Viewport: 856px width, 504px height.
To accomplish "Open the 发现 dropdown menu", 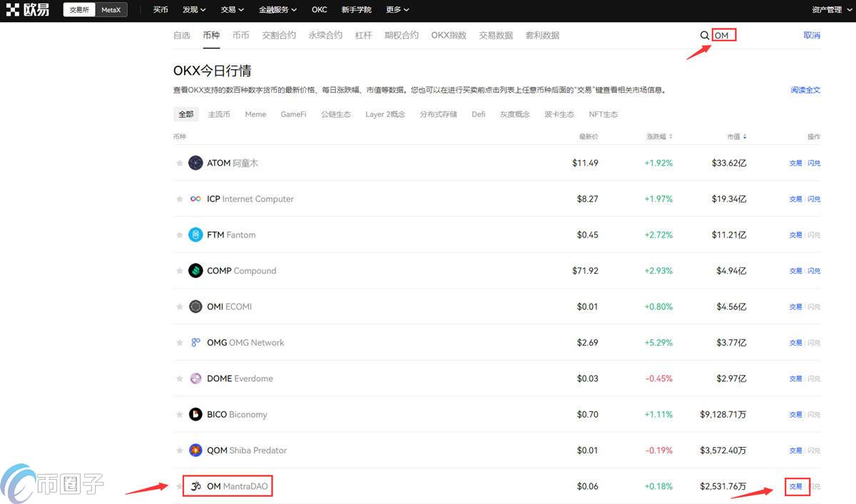I will point(194,10).
